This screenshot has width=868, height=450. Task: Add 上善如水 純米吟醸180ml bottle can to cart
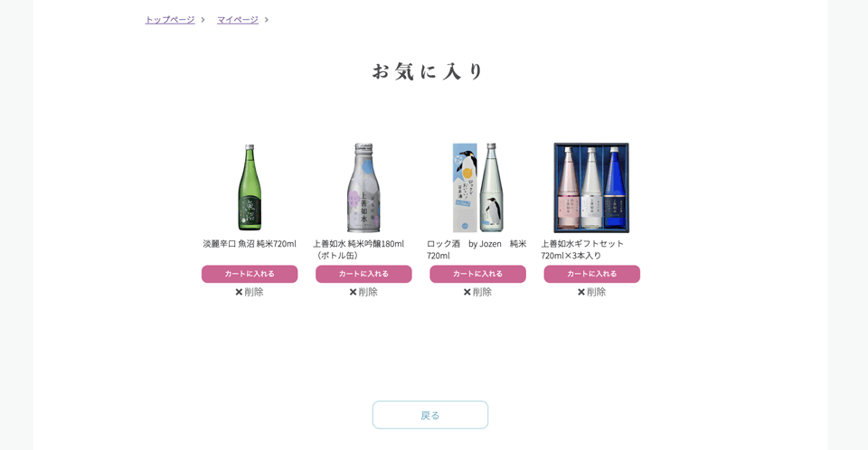[x=363, y=274]
